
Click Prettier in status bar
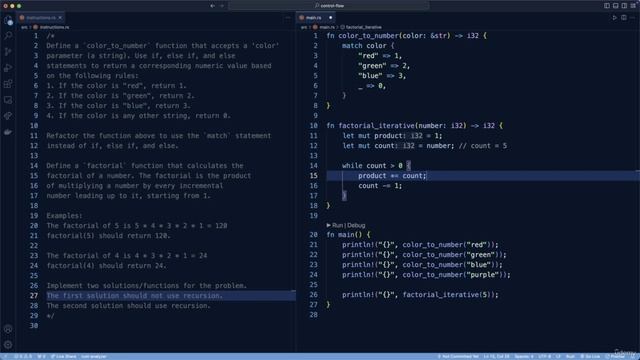tap(615, 356)
